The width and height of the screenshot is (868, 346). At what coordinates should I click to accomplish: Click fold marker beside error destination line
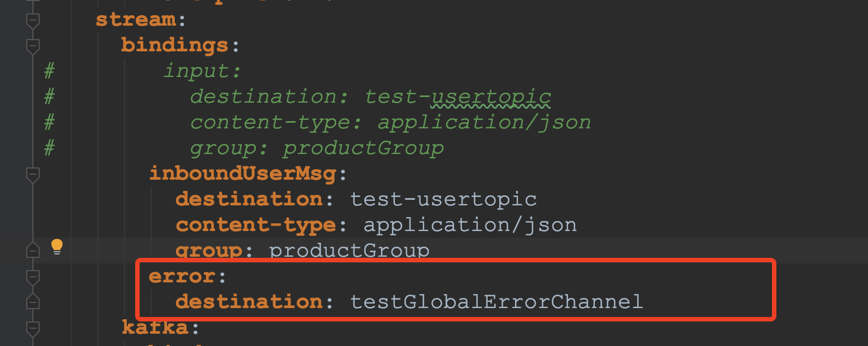coord(33,302)
